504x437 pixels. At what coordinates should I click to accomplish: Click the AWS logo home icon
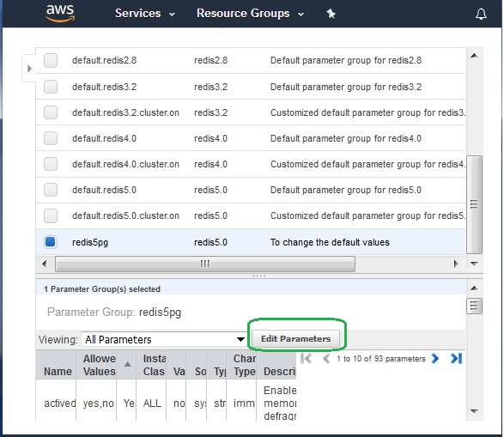click(x=60, y=14)
